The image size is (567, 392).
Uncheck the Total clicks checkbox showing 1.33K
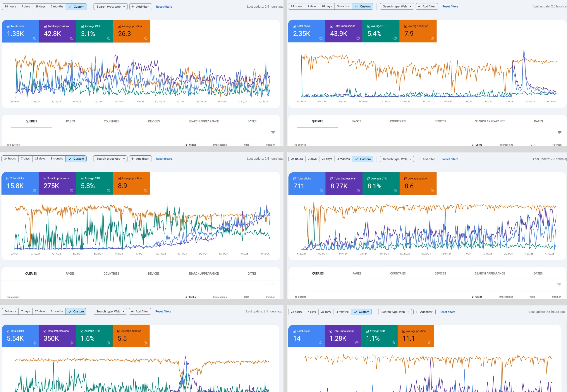point(8,26)
